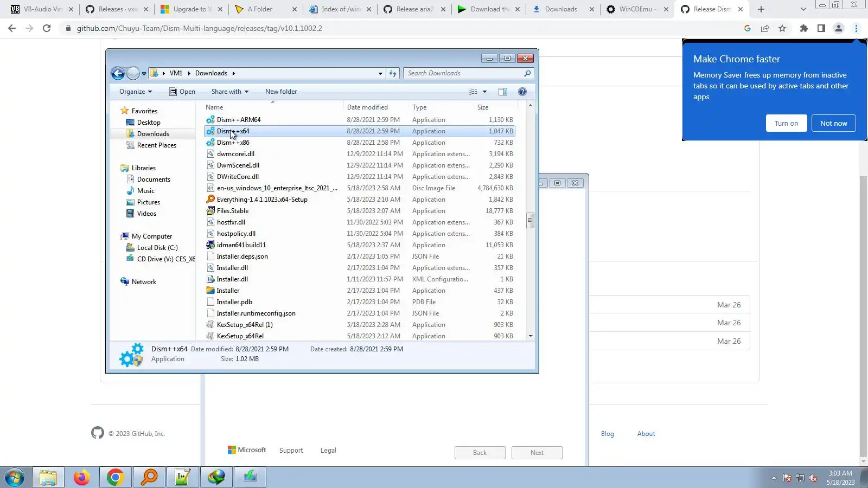Open the A Folder tab

coord(266,9)
